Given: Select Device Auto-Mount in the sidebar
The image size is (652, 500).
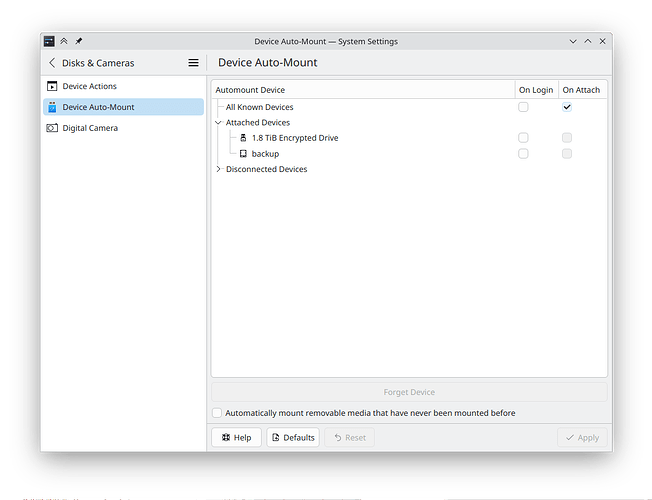Looking at the screenshot, I should (123, 107).
